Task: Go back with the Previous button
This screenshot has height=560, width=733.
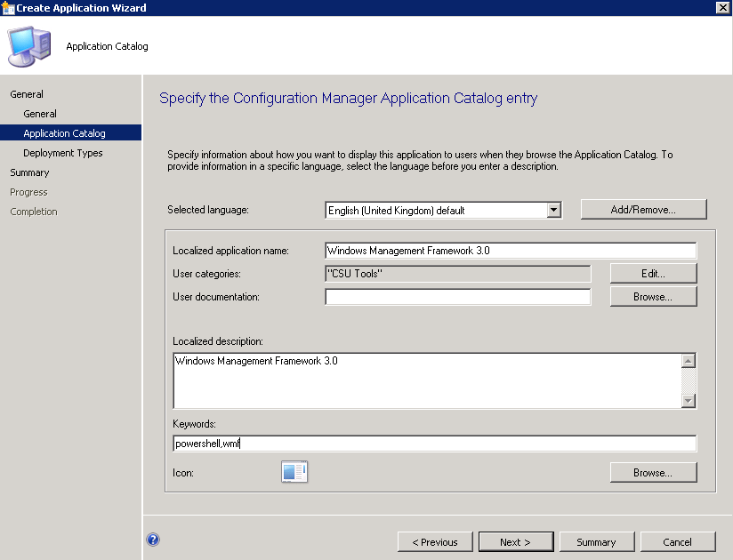Action: [435, 542]
